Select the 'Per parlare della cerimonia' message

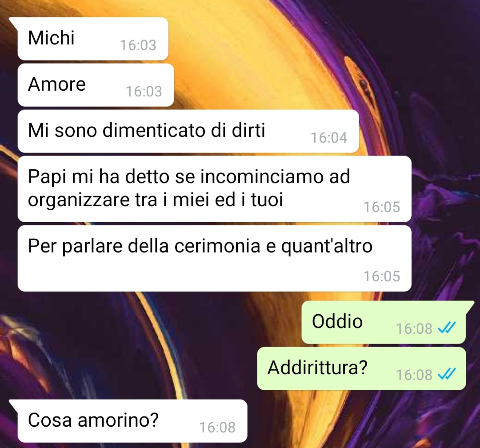pos(214,258)
